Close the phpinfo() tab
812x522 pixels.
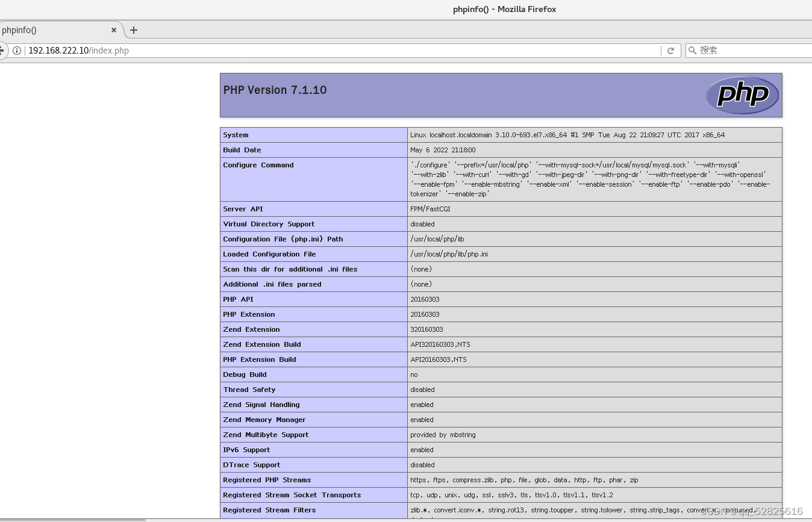click(114, 30)
